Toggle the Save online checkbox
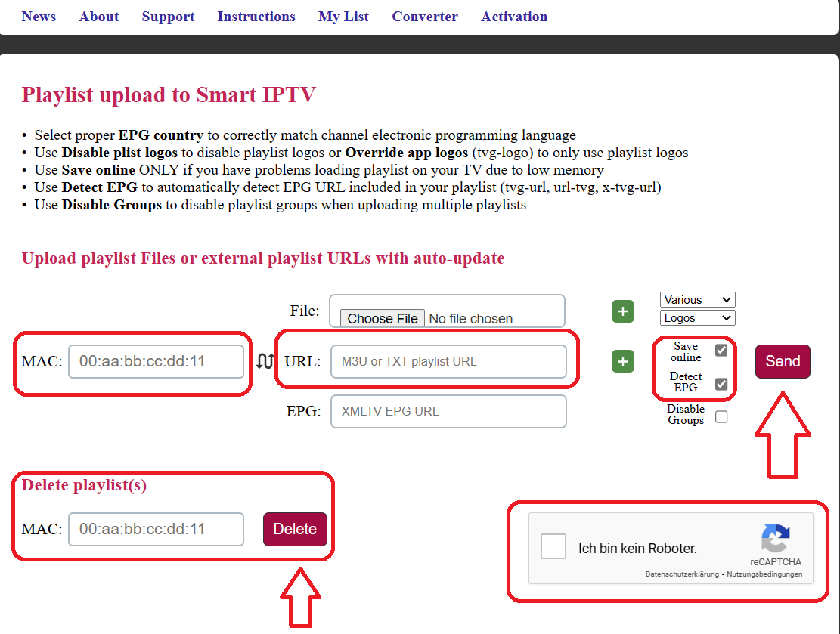The height and width of the screenshot is (634, 840). (x=721, y=350)
